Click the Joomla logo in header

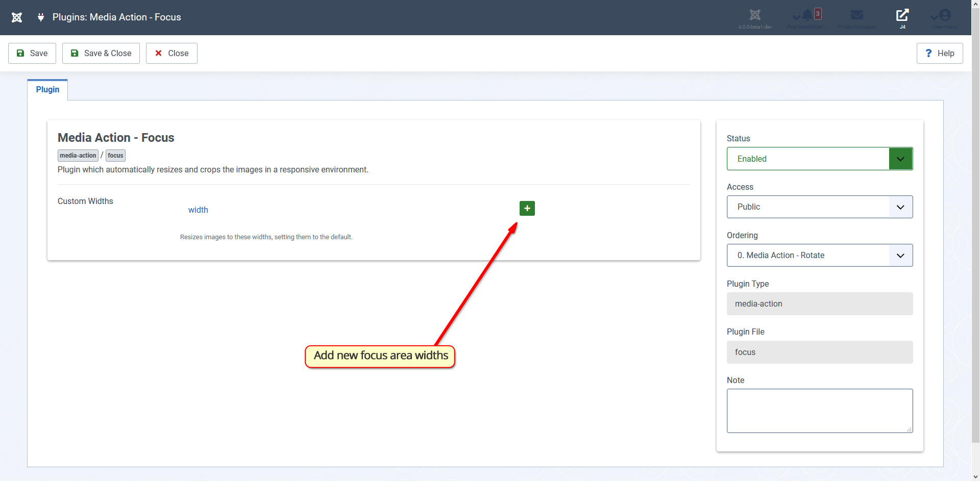(x=17, y=17)
